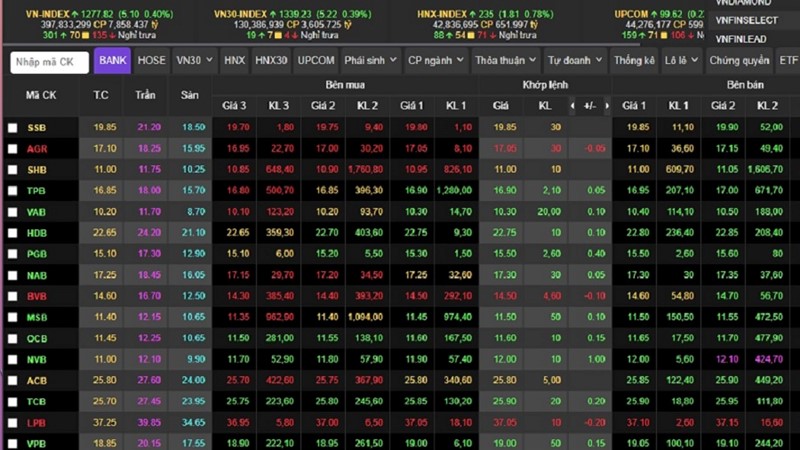Tick the checkbox for NVB row
Screen dimensions: 800x450
(13, 360)
